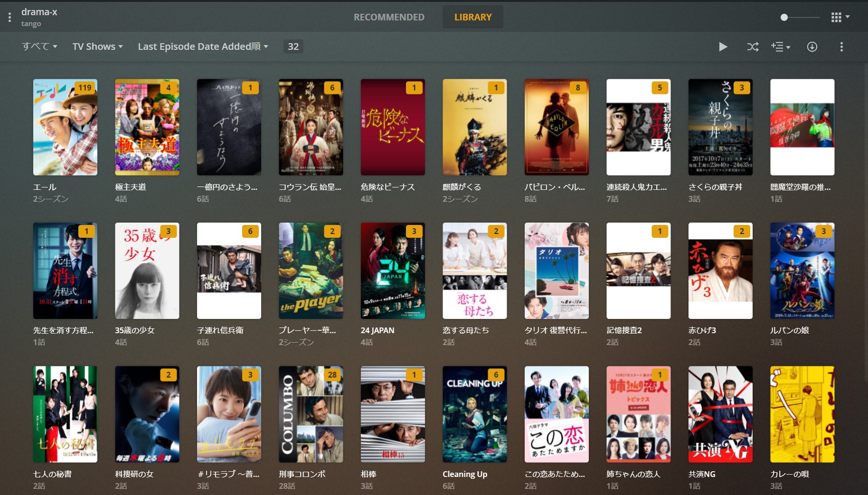868x495 pixels.
Task: Click the 連続殺人鬼カエル男 title link
Action: point(637,187)
